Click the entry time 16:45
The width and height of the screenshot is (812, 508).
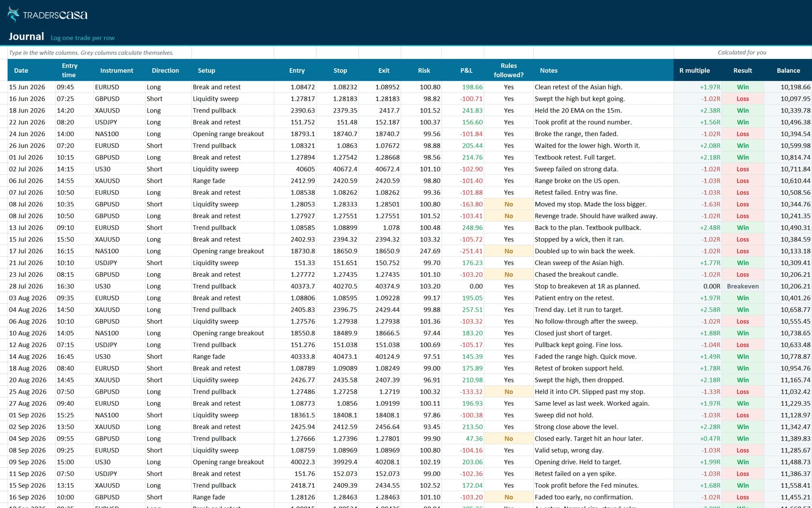coord(65,357)
